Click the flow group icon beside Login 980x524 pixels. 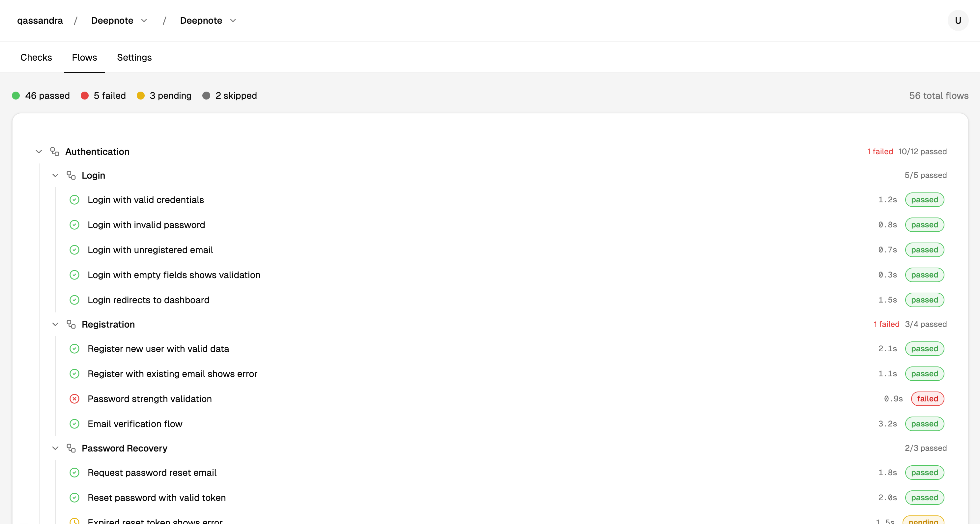click(x=71, y=175)
